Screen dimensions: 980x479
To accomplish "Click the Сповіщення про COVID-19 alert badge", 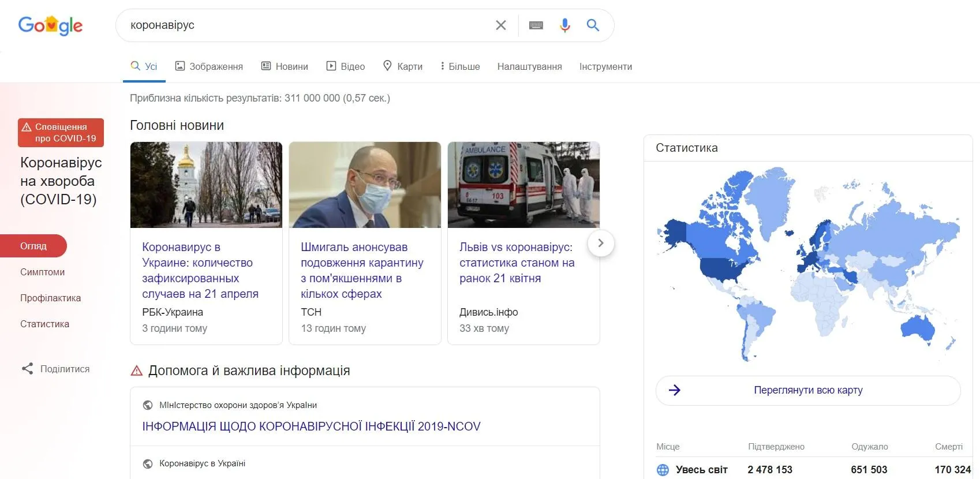I will 61,133.
